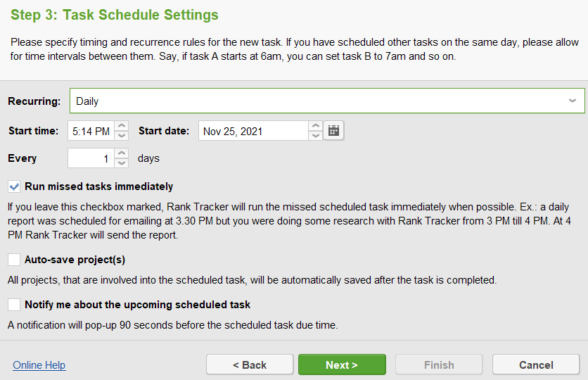Enable Auto-save project(s) checkbox
The height and width of the screenshot is (380, 588).
pyautogui.click(x=14, y=260)
